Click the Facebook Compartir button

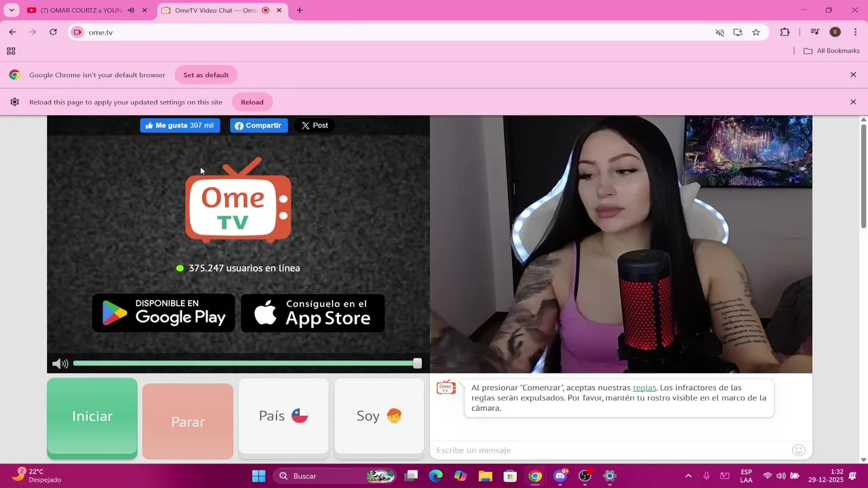pyautogui.click(x=258, y=125)
